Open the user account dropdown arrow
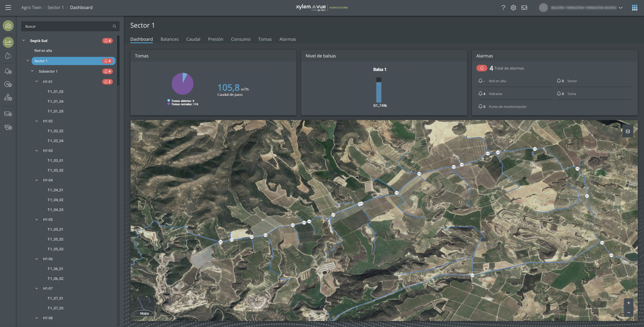This screenshot has height=327, width=644. (621, 8)
